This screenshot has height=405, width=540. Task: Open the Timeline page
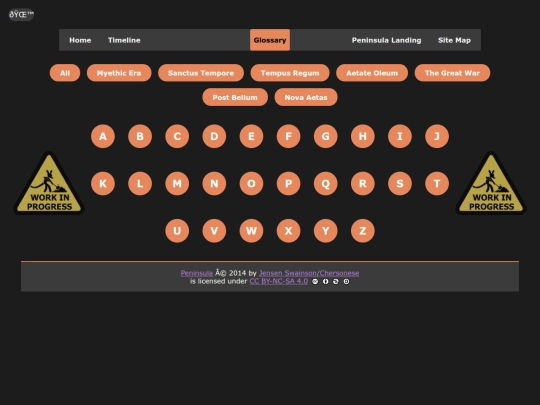(124, 40)
